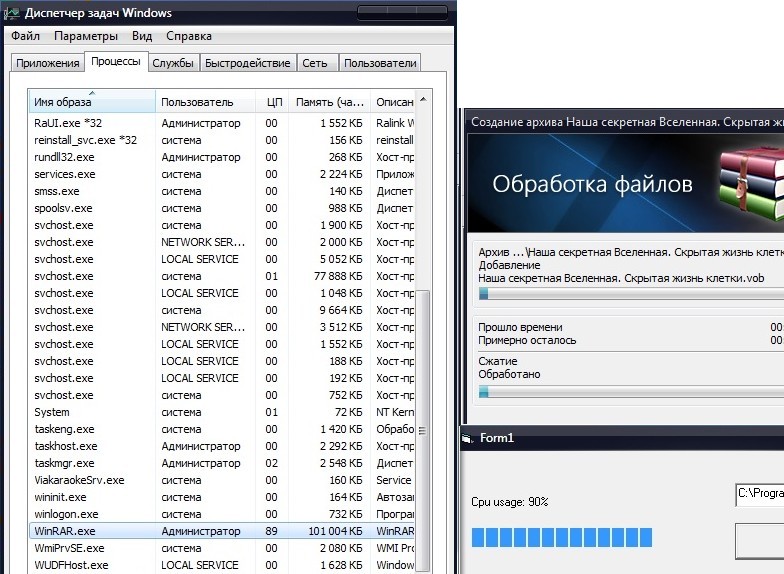Click the WinRAR.exe CPU value 89
This screenshot has width=784, height=574.
point(272,531)
